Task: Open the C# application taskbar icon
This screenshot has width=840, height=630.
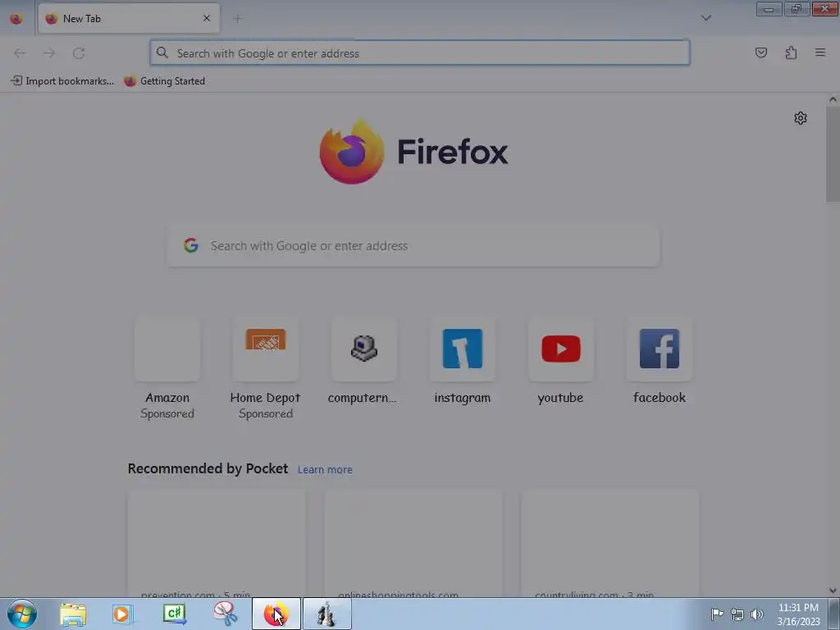Action: click(174, 614)
